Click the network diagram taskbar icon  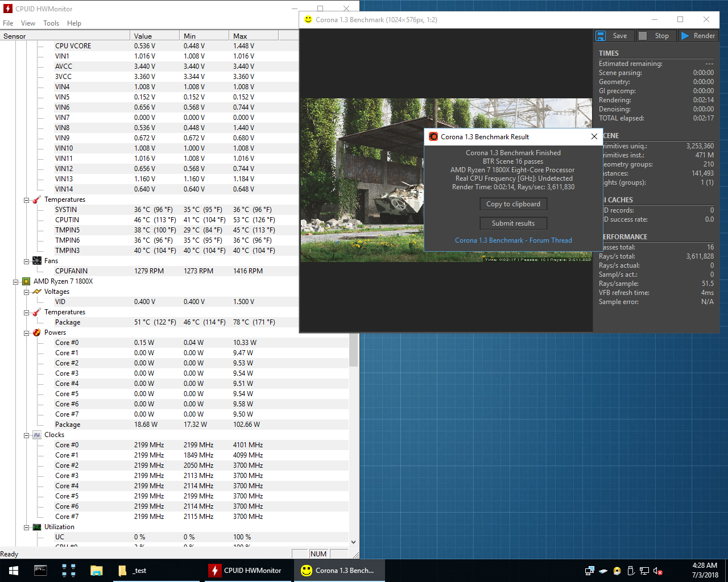[69, 571]
